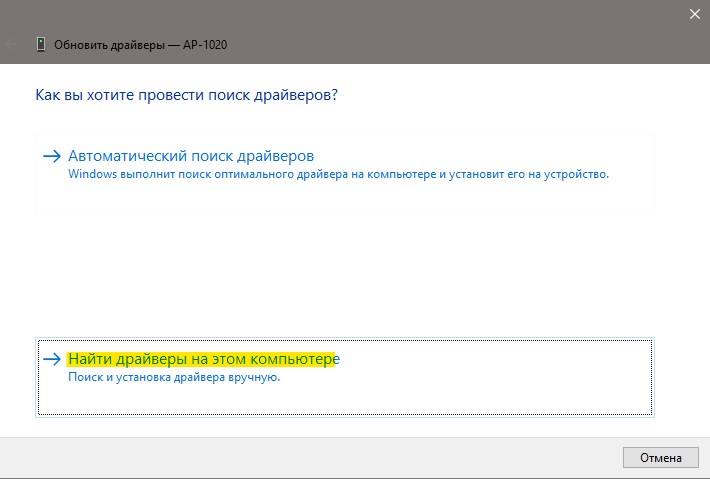Choose Автоматический поиск драйверов option
Screen dimensions: 710x479
tap(345, 174)
